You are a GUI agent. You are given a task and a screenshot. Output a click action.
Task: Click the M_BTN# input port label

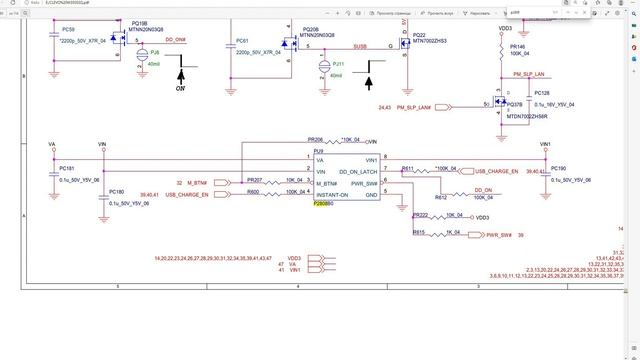click(x=197, y=183)
